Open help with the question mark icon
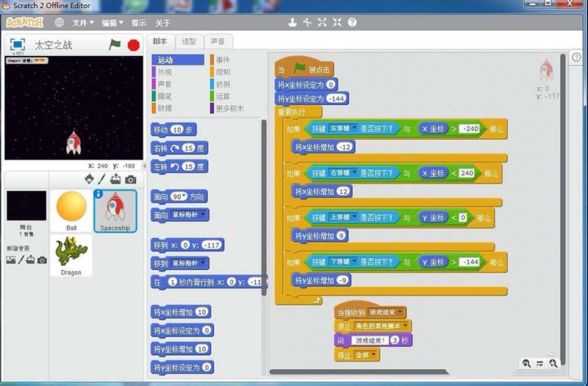588x386 pixels. 352,23
